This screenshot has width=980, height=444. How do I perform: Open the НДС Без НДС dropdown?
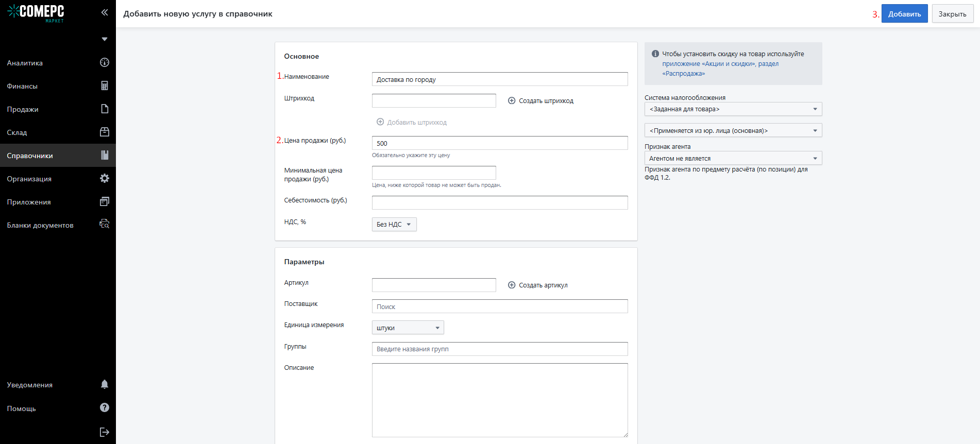[394, 225]
